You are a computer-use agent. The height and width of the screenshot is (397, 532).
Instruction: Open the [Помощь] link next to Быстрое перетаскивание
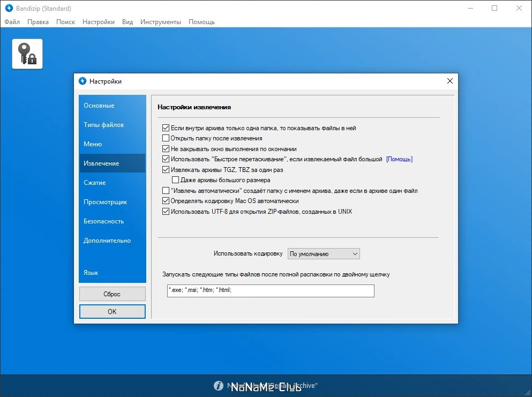[399, 159]
